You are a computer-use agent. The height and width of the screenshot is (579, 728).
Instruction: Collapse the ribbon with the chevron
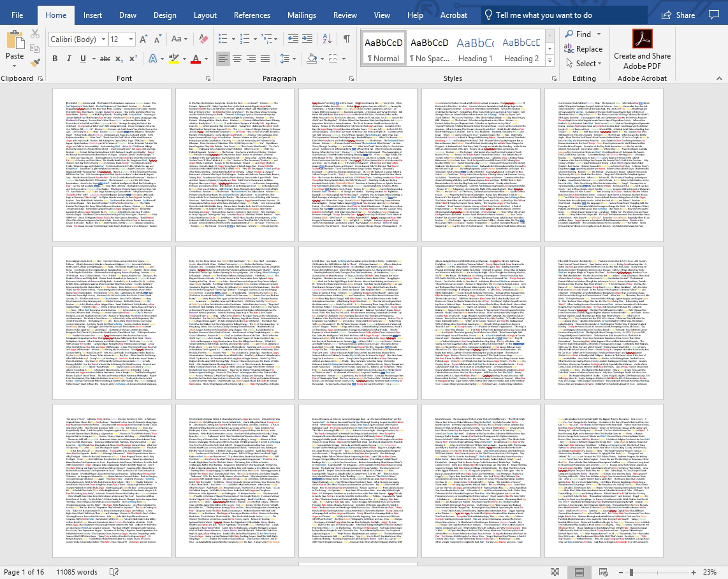(718, 79)
